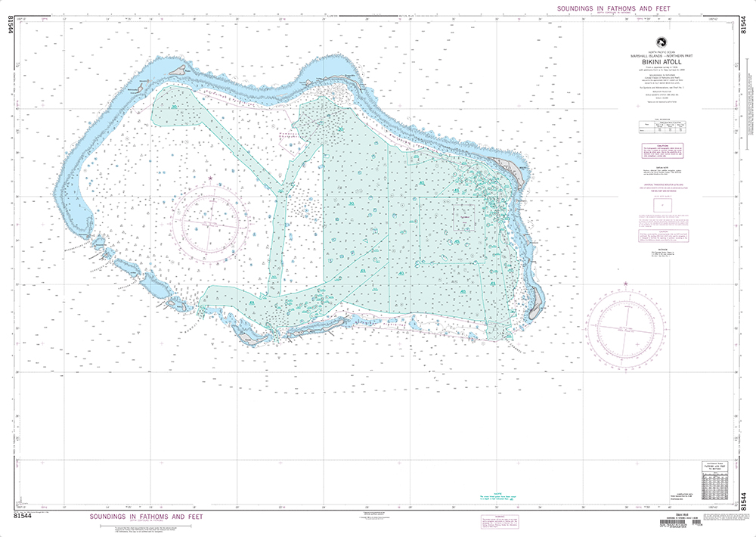
Task: Toggle the DATUM NOTE panel
Action: pos(664,169)
